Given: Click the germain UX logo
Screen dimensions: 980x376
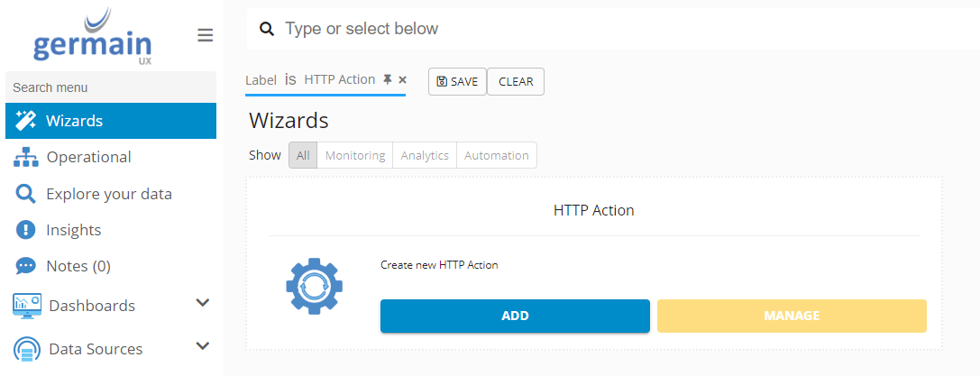Looking at the screenshot, I should (92, 37).
